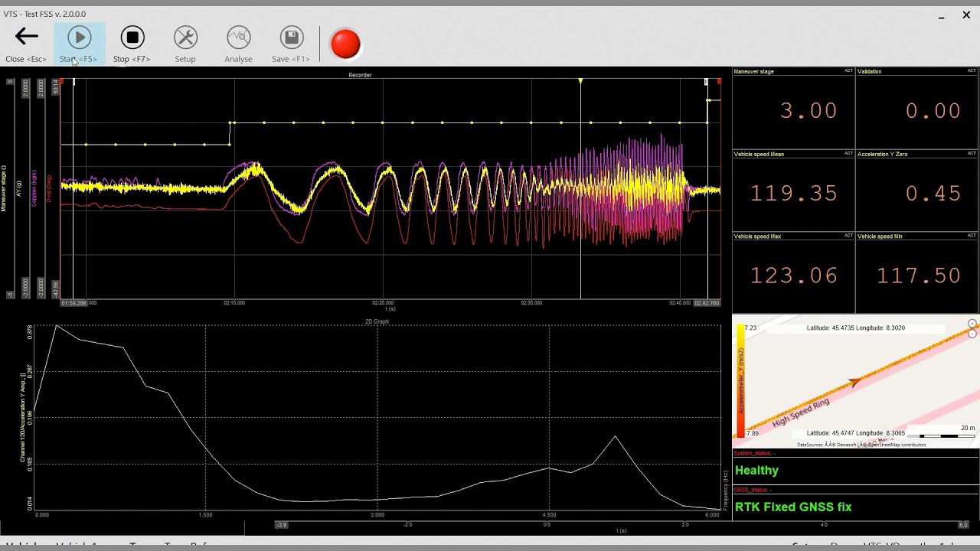
Task: Click the Close back-arrow icon
Action: [26, 37]
